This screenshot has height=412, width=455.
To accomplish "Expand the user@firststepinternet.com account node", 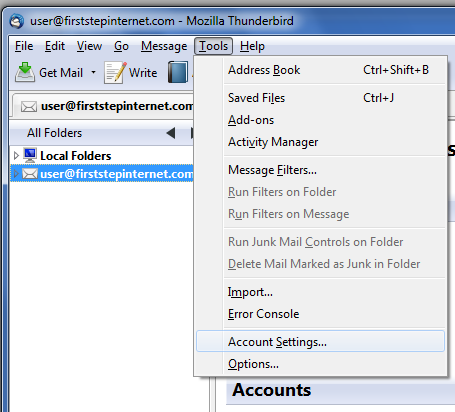I will 15,173.
